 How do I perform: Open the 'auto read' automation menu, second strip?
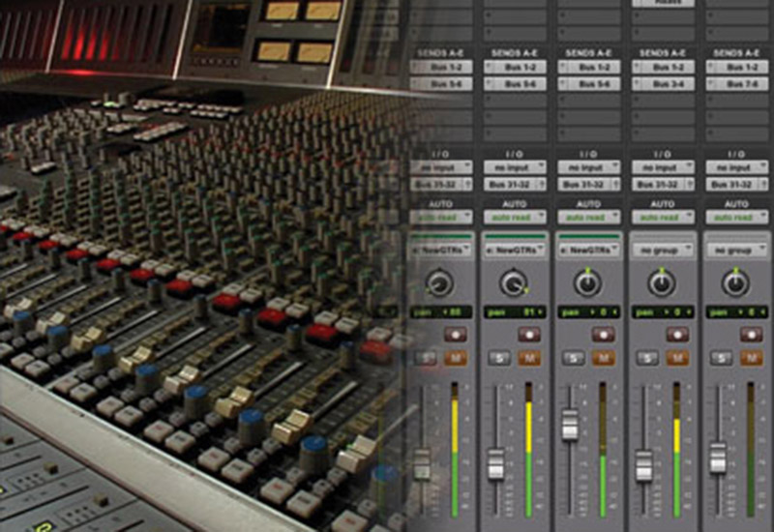(x=515, y=217)
